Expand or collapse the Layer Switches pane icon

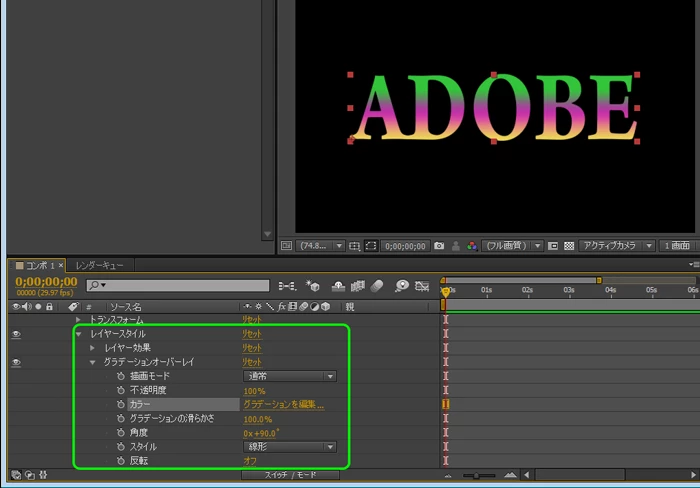[x=16, y=475]
